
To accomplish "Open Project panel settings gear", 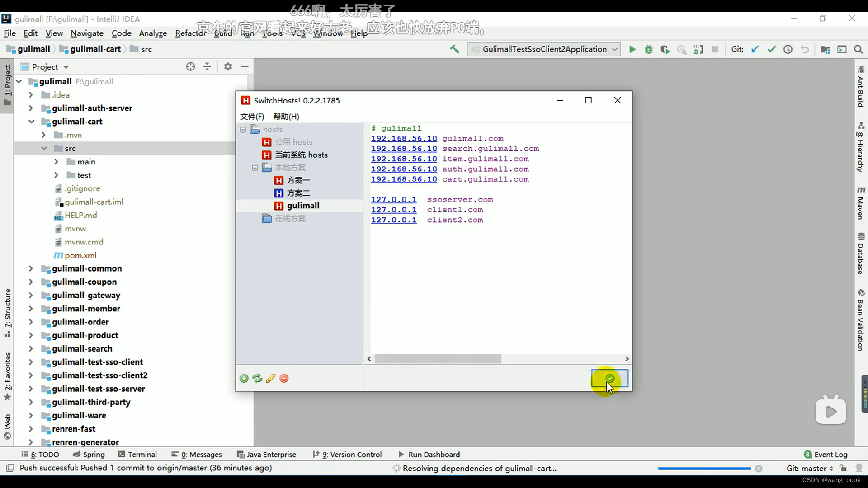I will point(228,67).
